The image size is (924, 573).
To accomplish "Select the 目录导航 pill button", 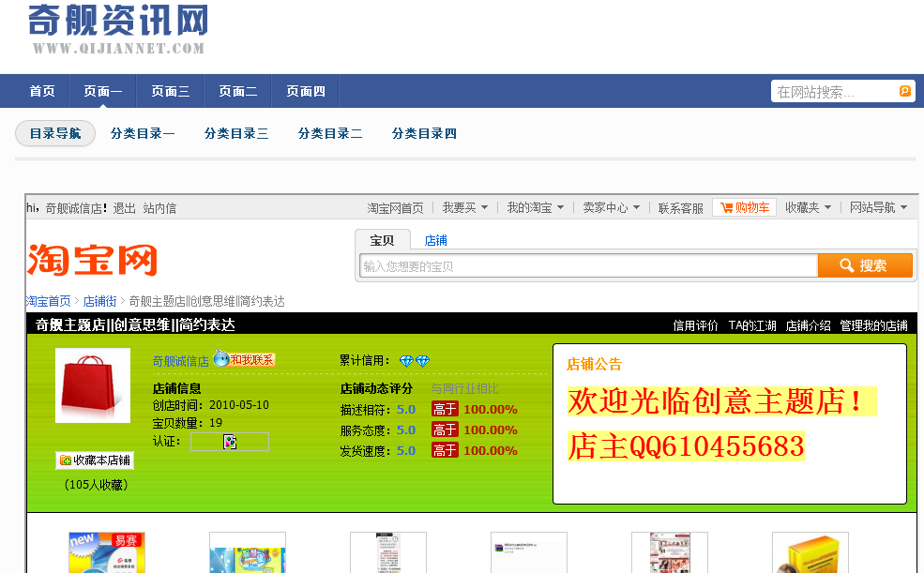I will coord(55,134).
